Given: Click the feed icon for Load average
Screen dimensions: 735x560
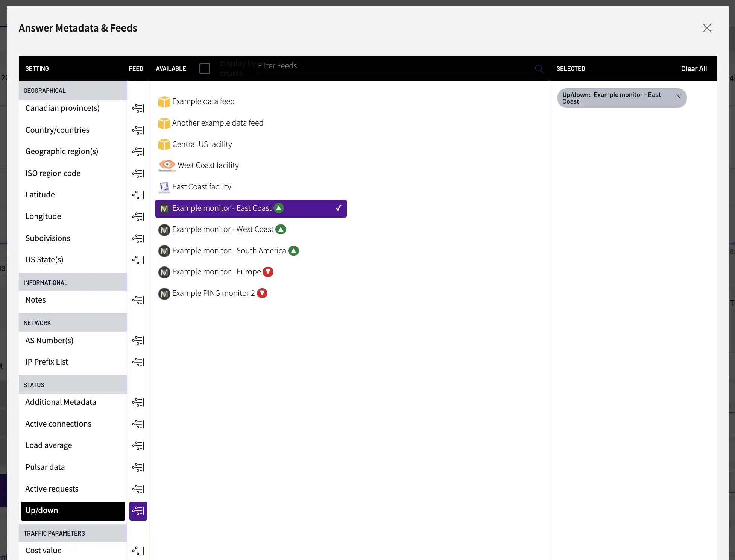Looking at the screenshot, I should coord(138,446).
